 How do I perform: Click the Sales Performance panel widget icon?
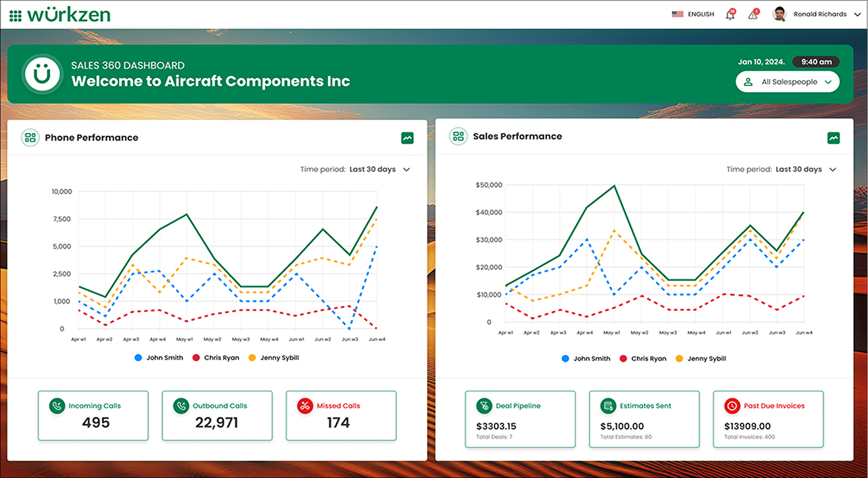coord(458,137)
